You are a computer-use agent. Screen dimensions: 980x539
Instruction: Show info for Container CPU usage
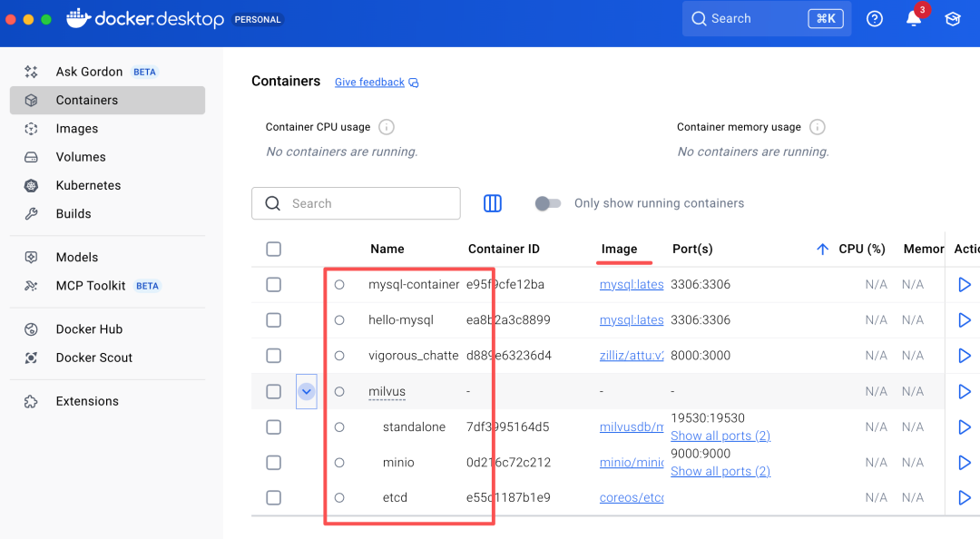[x=387, y=127]
